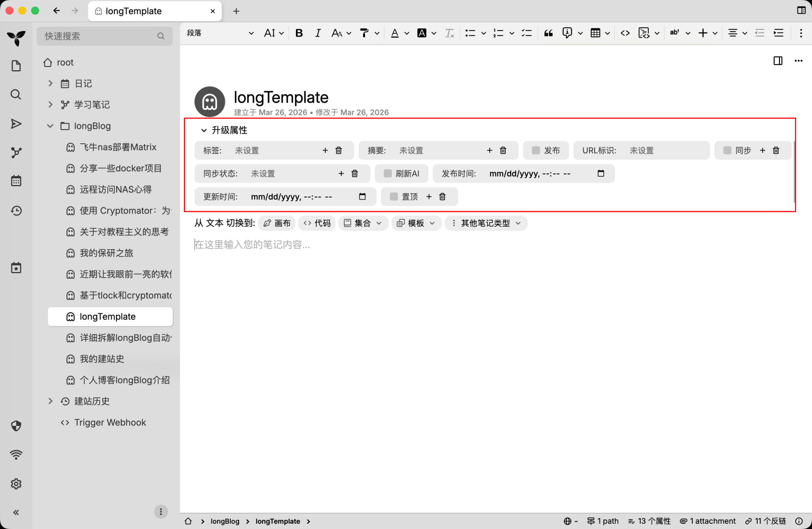This screenshot has height=529, width=812.
Task: Enable the 刷新AI checkbox
Action: pyautogui.click(x=388, y=174)
